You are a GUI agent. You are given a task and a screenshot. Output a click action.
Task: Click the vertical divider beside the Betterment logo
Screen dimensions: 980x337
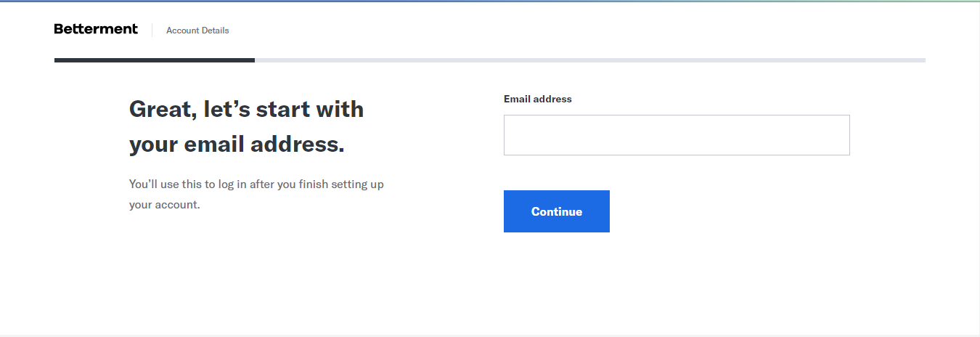152,30
